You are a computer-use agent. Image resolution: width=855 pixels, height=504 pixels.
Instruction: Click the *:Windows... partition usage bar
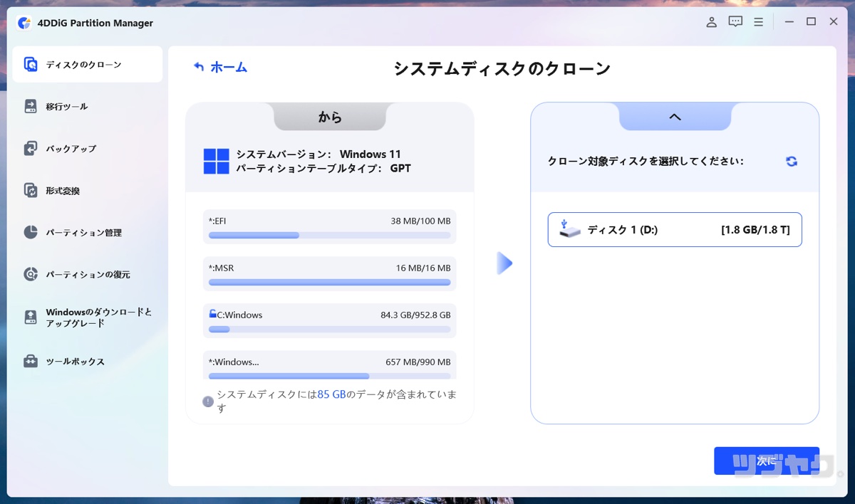[x=329, y=375]
